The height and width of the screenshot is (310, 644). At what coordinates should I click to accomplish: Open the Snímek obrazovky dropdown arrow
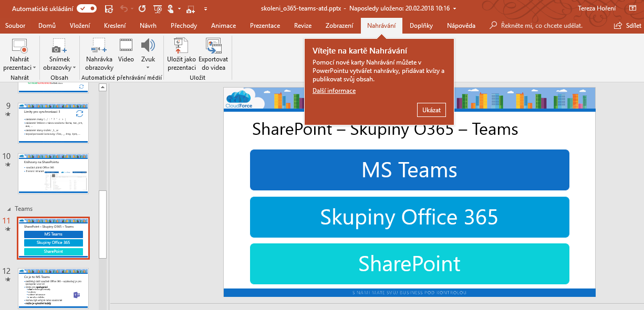tap(74, 68)
